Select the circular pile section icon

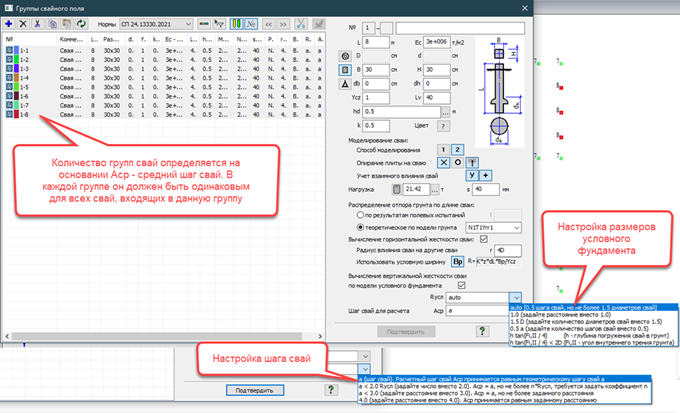click(345, 56)
